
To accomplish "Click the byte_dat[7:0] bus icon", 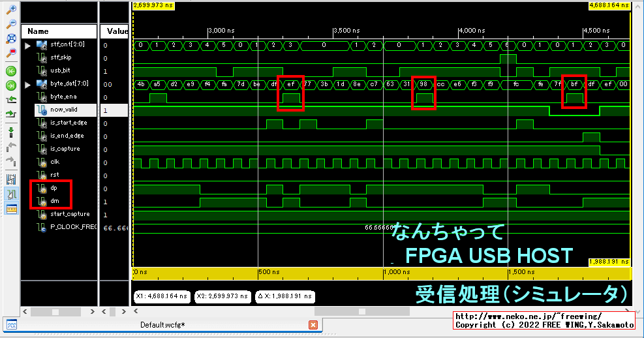I will (x=42, y=84).
